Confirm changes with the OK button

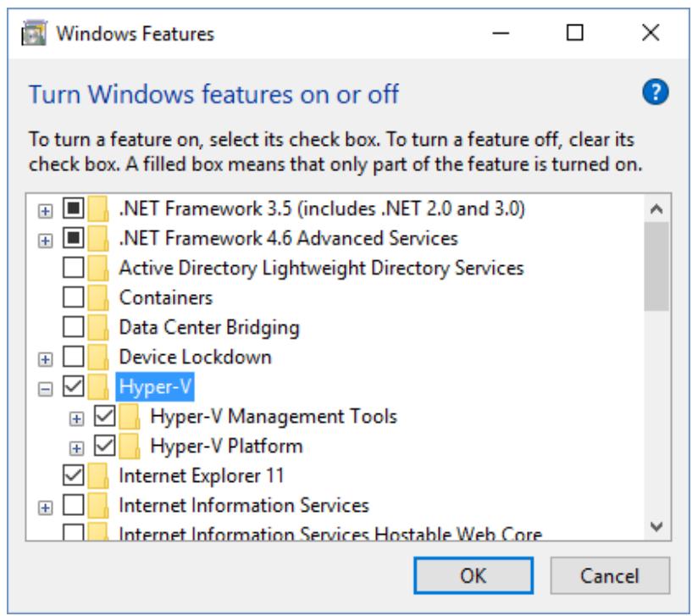click(x=473, y=576)
